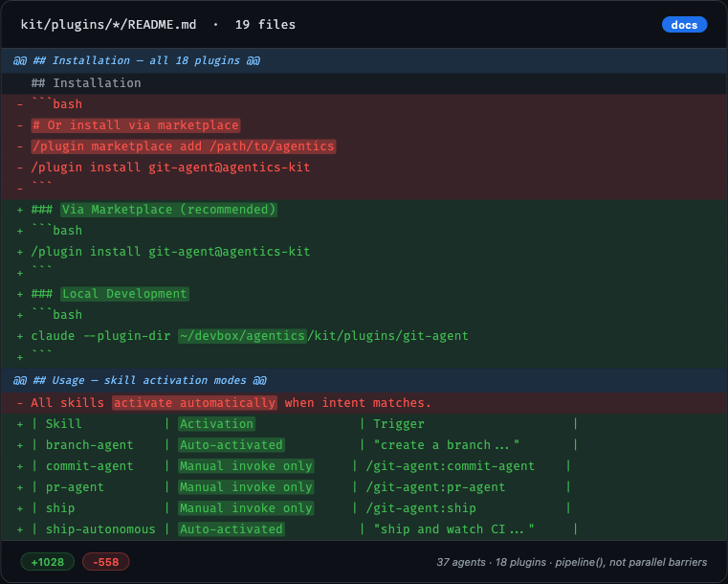Click the 'commit-agent' skill table cell

[90, 466]
